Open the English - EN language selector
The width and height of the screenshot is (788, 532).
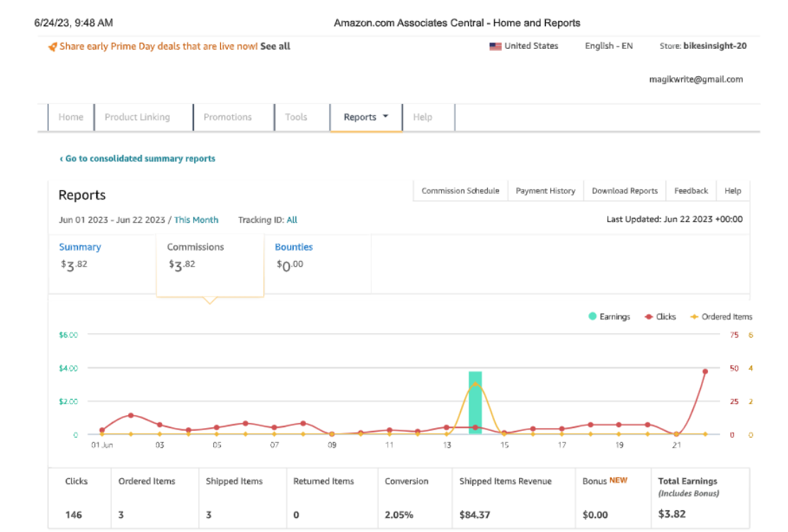tap(609, 46)
